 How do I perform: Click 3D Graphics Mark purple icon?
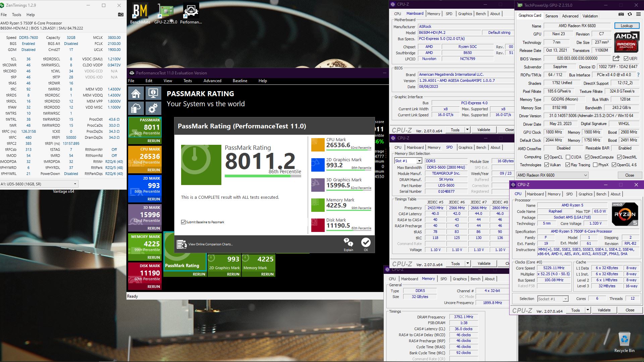click(x=318, y=185)
